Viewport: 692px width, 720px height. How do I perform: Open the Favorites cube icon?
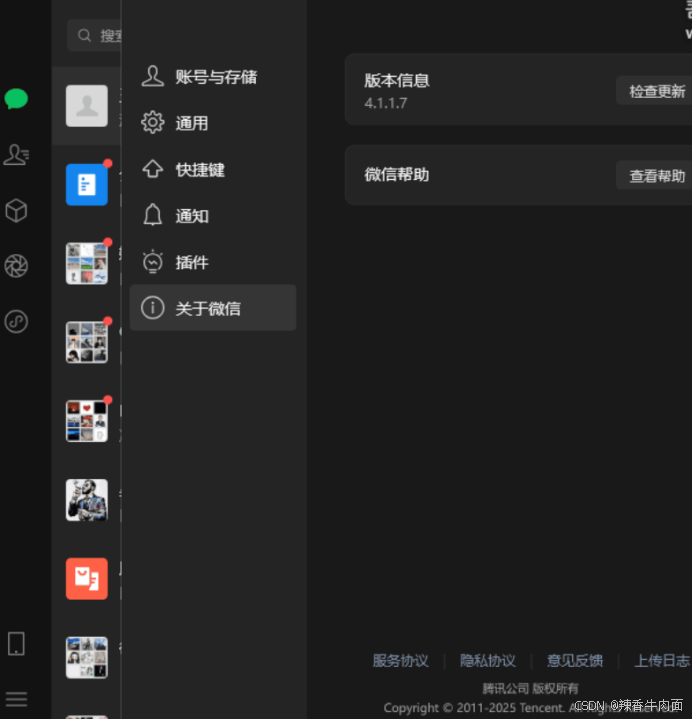pyautogui.click(x=16, y=211)
